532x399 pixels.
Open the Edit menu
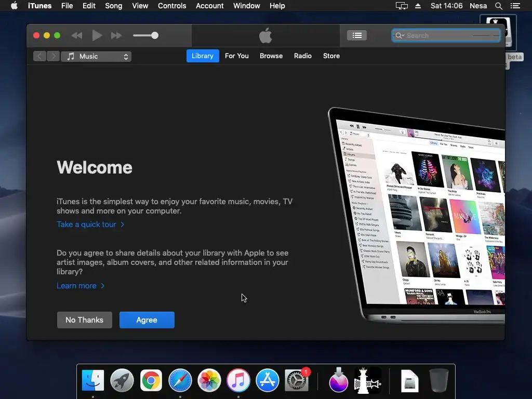coord(89,6)
